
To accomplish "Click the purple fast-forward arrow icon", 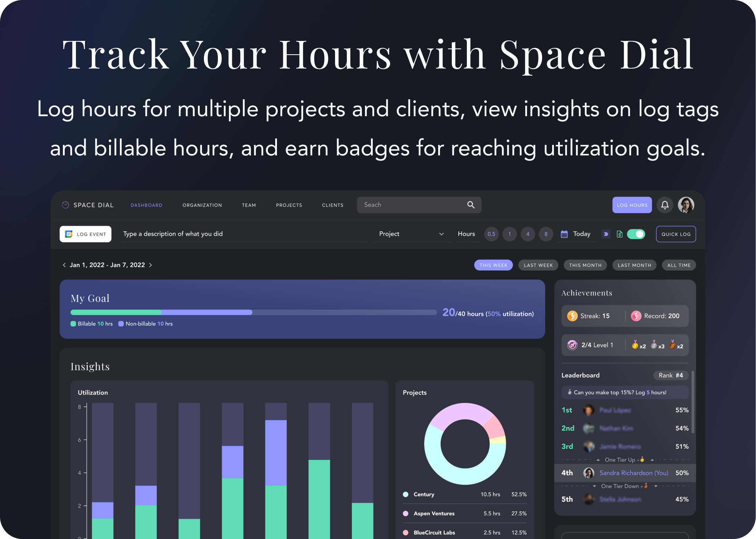I will pos(606,234).
